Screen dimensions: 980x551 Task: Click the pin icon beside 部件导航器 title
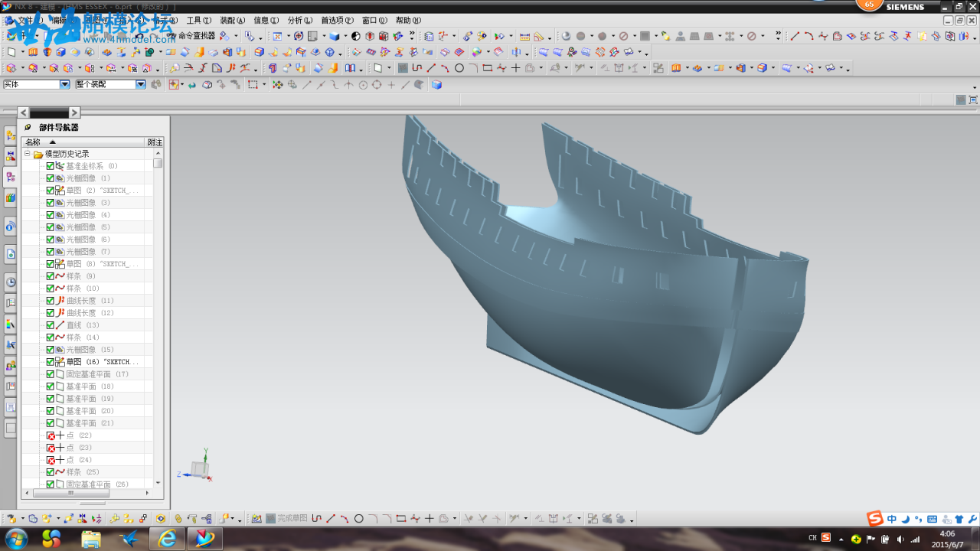coord(28,127)
